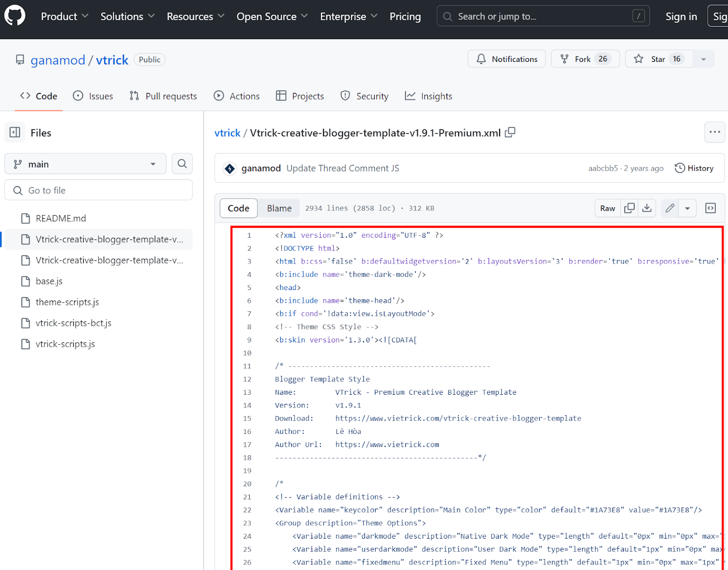Expand the Resources menu
Screen dimensions: 728x570
[196, 16]
